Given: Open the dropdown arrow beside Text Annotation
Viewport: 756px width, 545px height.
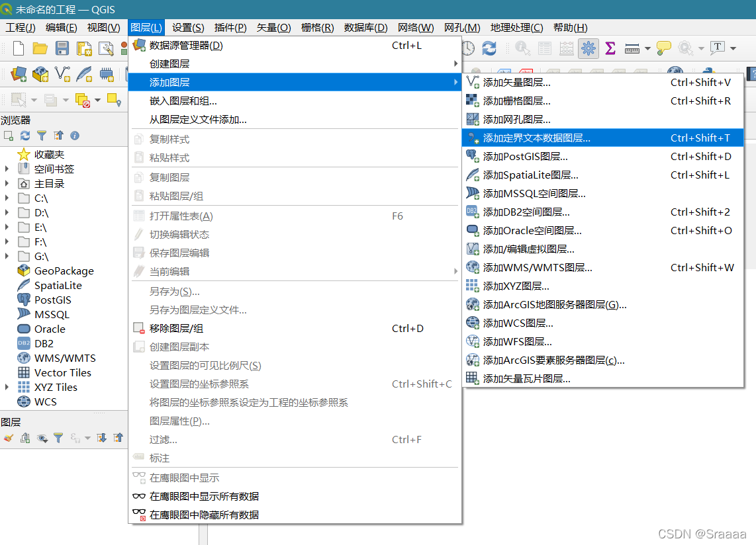Looking at the screenshot, I should 733,48.
